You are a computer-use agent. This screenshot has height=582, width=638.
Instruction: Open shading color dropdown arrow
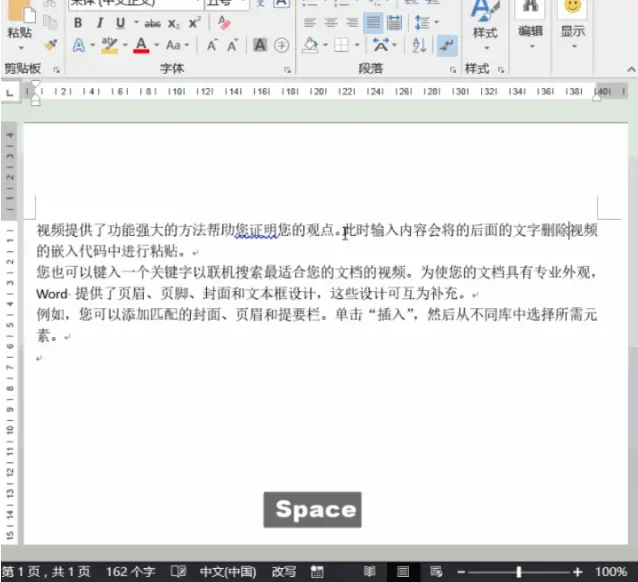click(325, 45)
